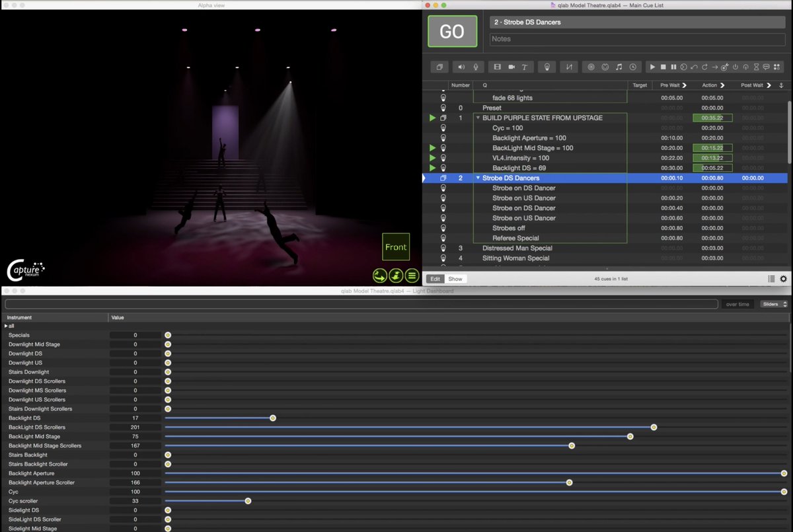Screen dimensions: 793x532
Task: Click the down-arrow header at the far right of cue list
Action: pos(781,85)
